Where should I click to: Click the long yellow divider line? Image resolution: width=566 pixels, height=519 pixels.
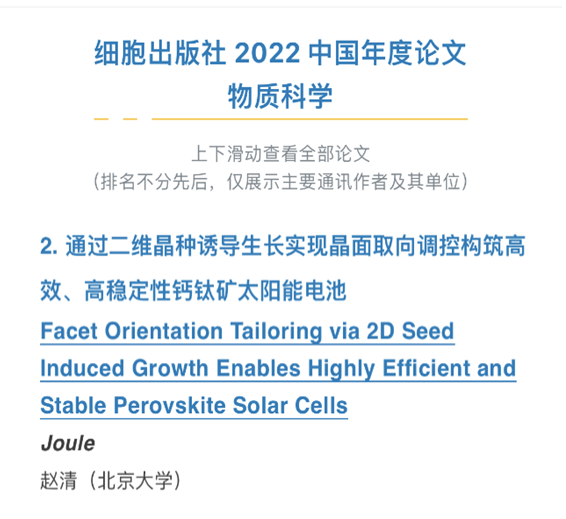(310, 119)
